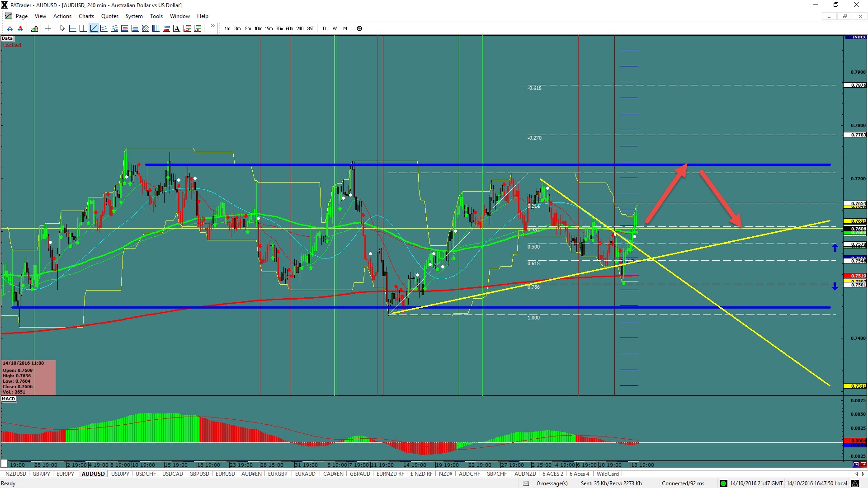Click the 0.7621 yellow price label
Viewport: 868px width, 488px height.
tap(855, 221)
